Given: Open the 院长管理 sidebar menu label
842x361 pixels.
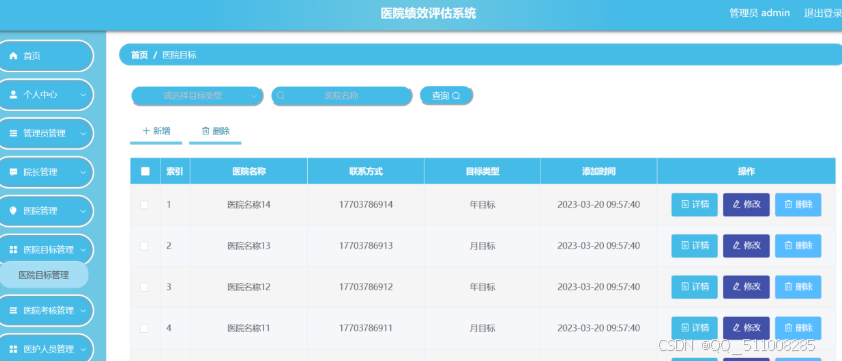Looking at the screenshot, I should coord(40,172).
